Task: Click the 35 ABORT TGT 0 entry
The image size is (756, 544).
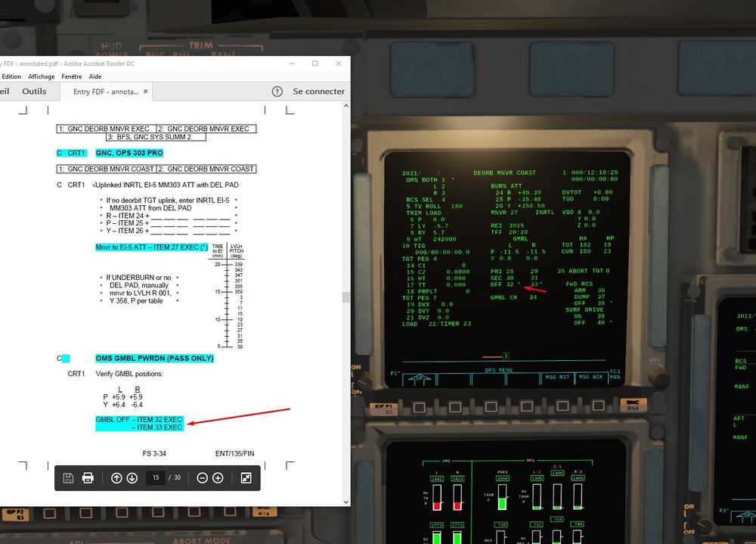Action: pos(584,272)
